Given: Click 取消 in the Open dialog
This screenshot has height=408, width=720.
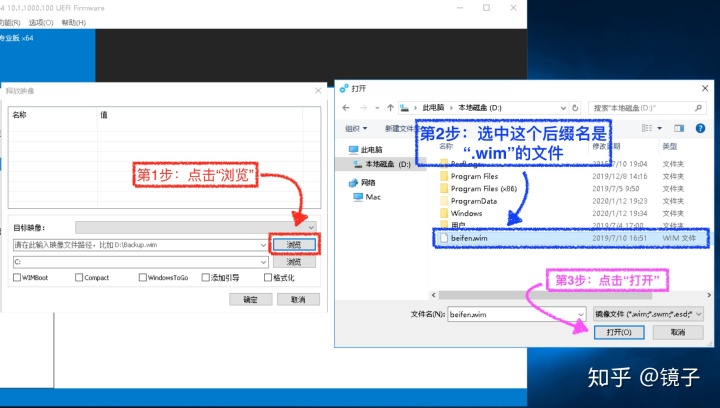Looking at the screenshot, I should (678, 332).
